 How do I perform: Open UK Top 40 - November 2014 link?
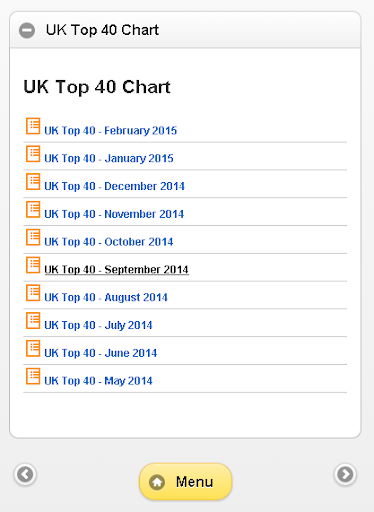point(114,214)
